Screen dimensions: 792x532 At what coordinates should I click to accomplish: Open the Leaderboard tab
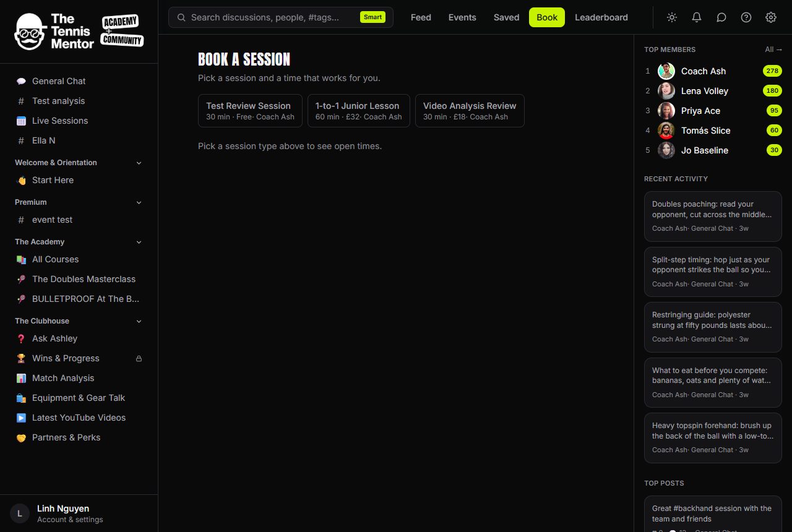(x=601, y=17)
